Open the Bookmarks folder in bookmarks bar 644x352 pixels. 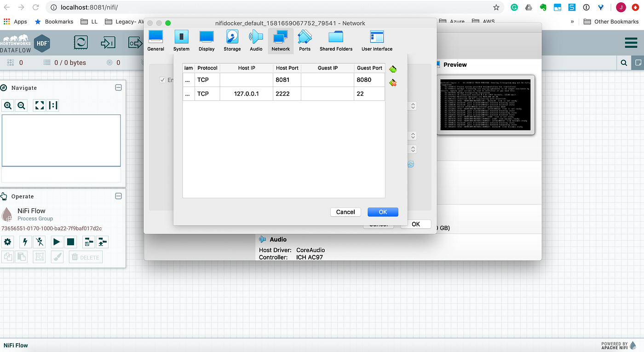click(54, 22)
